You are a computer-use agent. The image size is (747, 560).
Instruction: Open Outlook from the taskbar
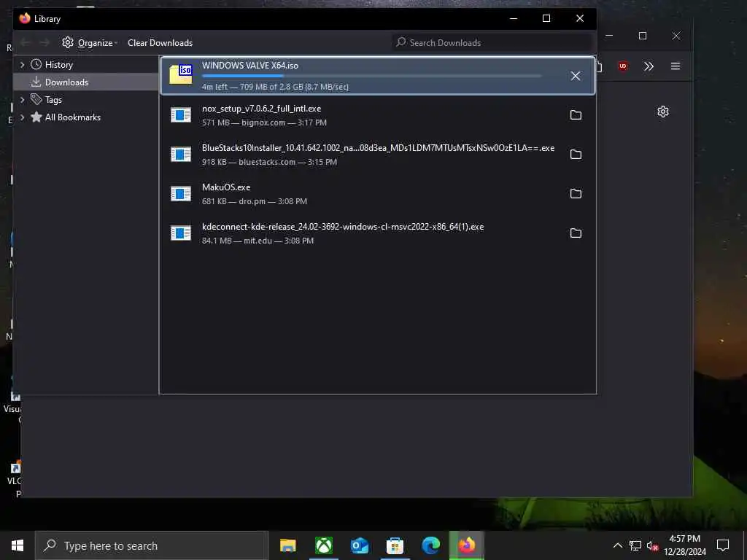(x=360, y=545)
